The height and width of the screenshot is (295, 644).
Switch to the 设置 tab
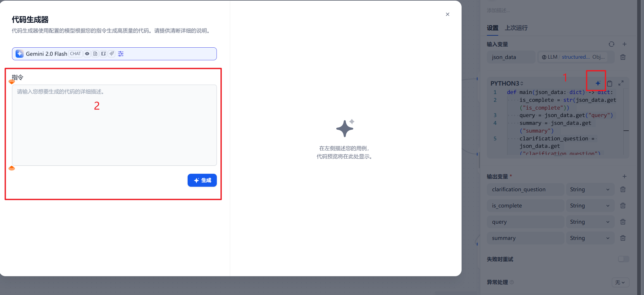click(492, 28)
